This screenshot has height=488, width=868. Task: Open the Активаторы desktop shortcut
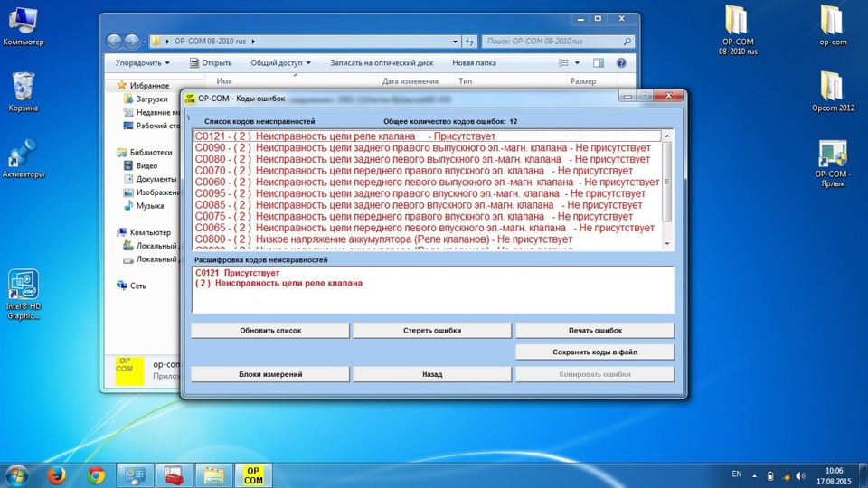click(x=23, y=159)
